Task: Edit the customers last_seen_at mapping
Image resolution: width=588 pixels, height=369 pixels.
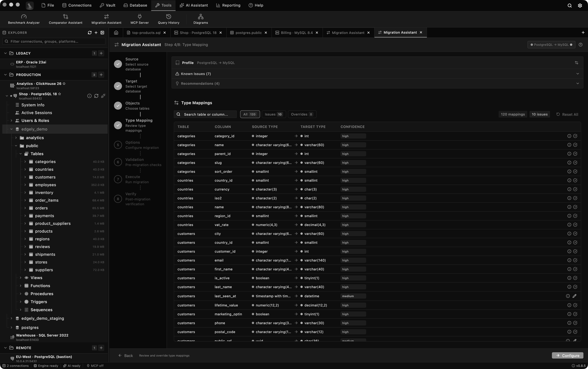Action: (575, 296)
